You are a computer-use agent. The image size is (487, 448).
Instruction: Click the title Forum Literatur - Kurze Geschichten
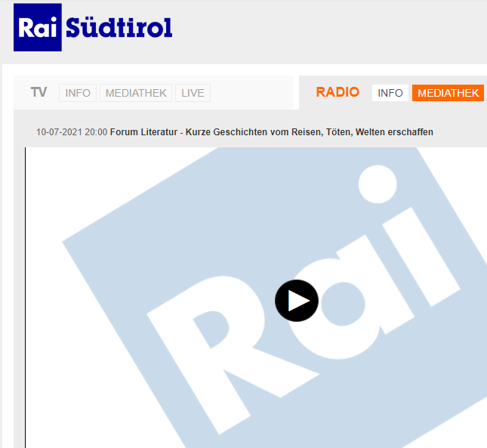(272, 132)
